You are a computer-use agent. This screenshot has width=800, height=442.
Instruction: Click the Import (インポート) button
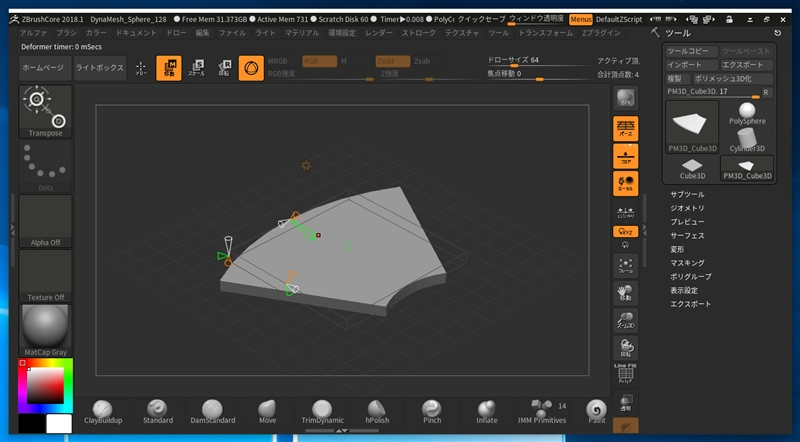click(x=692, y=65)
